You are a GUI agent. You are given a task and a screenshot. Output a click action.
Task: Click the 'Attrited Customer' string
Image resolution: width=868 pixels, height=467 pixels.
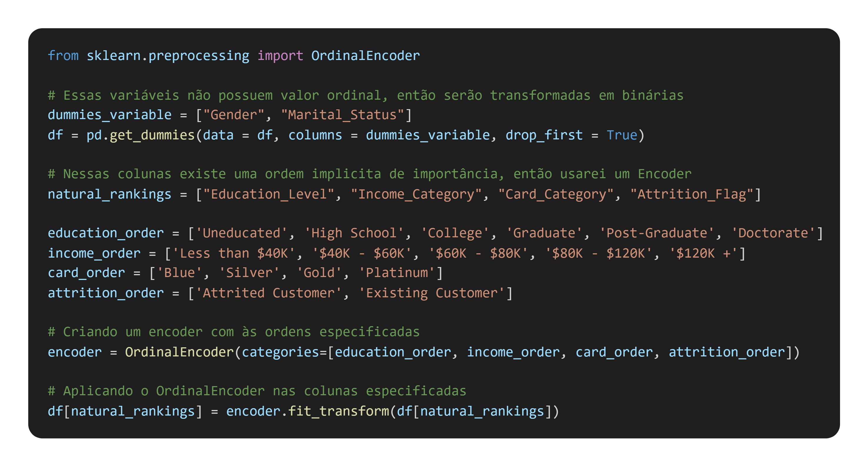[269, 293]
